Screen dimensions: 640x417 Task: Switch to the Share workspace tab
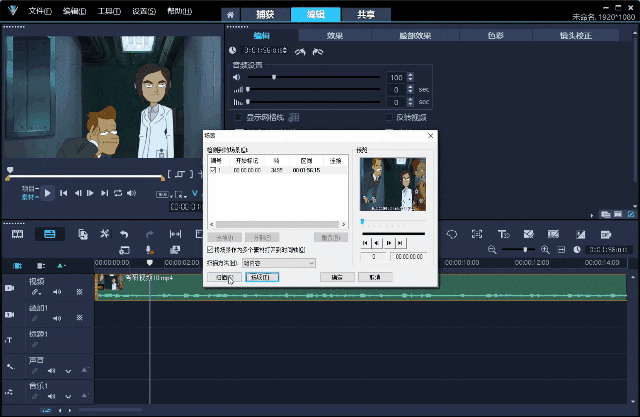point(366,15)
